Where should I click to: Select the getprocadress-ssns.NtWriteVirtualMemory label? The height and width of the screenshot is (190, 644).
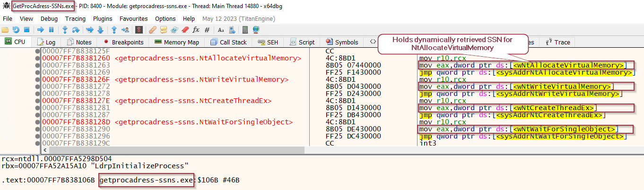tap(201, 79)
